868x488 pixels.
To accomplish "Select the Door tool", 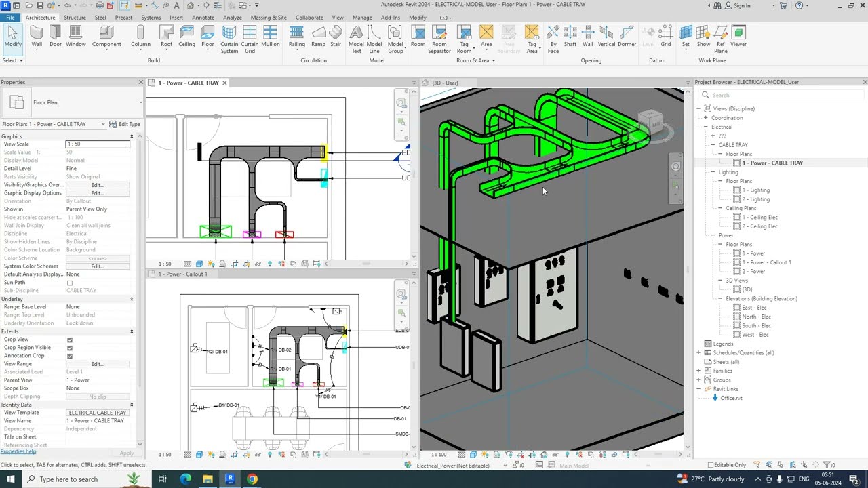I will tap(56, 37).
